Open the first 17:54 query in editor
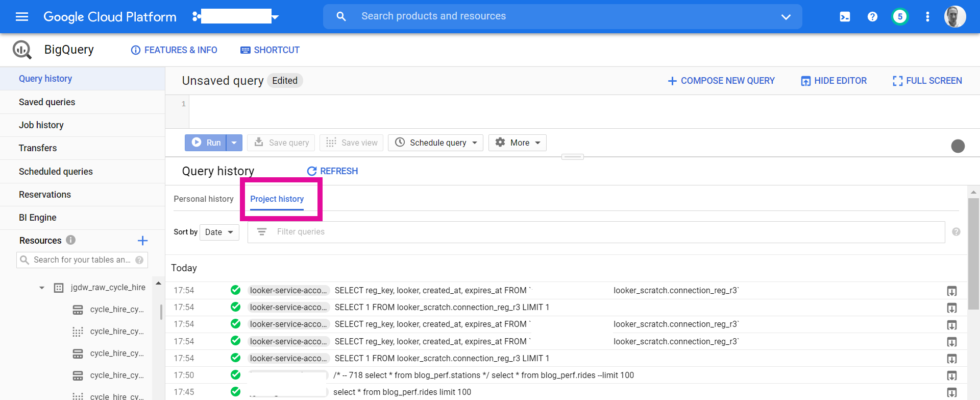Screen dimensions: 980x400 pos(951,291)
